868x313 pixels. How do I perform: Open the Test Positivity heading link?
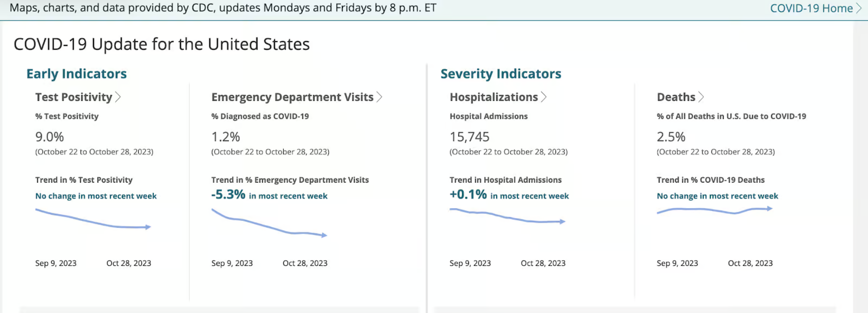(x=73, y=97)
